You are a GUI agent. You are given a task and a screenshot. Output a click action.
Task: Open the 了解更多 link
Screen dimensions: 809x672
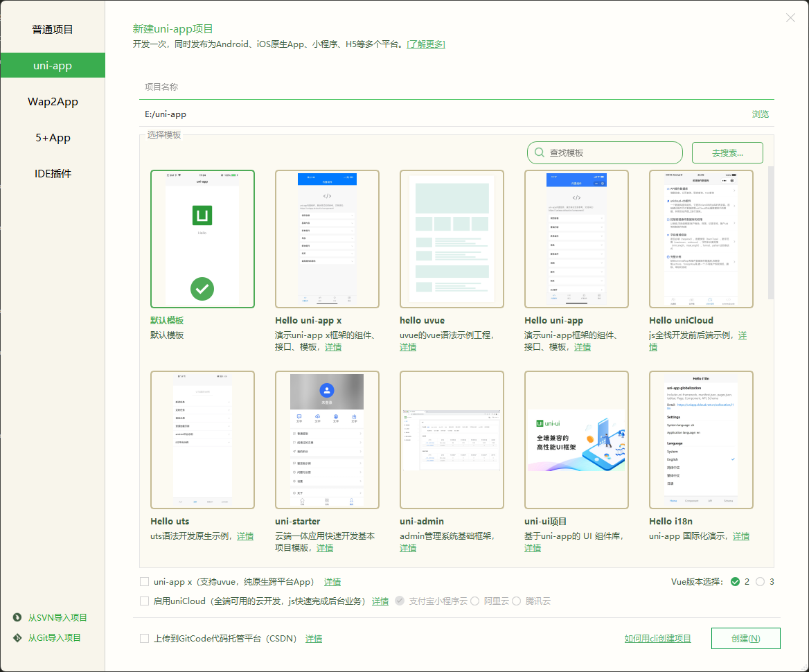pyautogui.click(x=426, y=44)
